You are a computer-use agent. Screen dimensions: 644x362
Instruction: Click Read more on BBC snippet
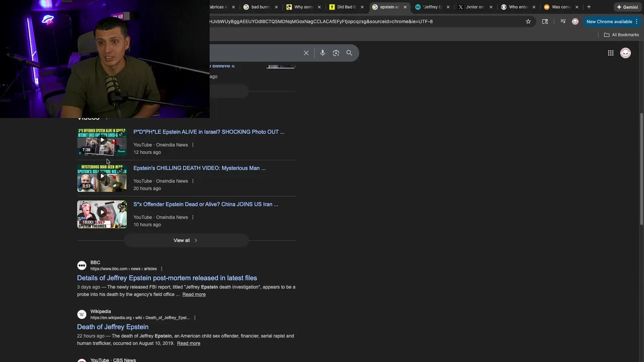tap(194, 295)
